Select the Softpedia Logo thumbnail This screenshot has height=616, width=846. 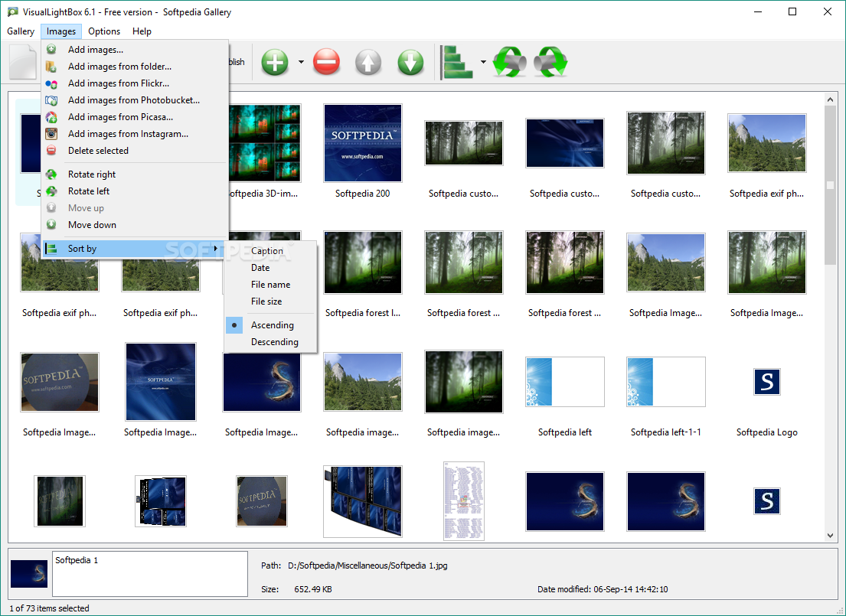point(766,382)
